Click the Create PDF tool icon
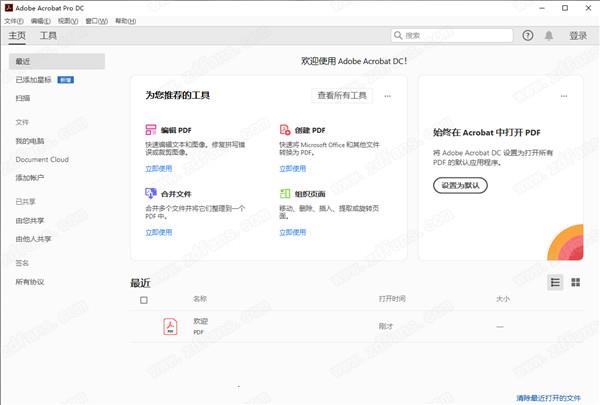Screen dimensions: 600x405 pyautogui.click(x=285, y=130)
